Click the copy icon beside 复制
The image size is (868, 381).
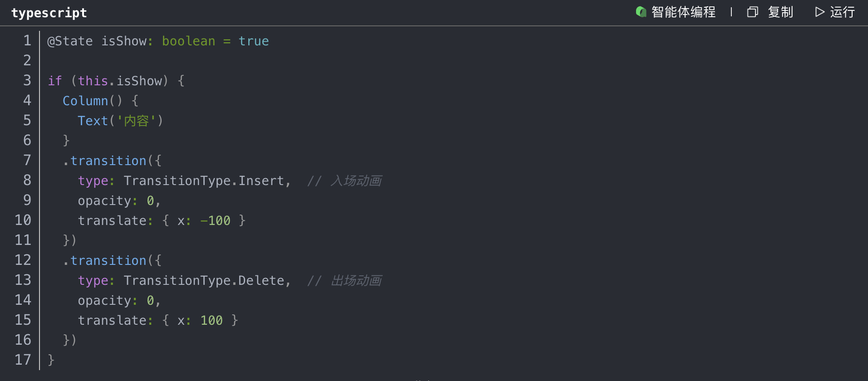pyautogui.click(x=752, y=12)
